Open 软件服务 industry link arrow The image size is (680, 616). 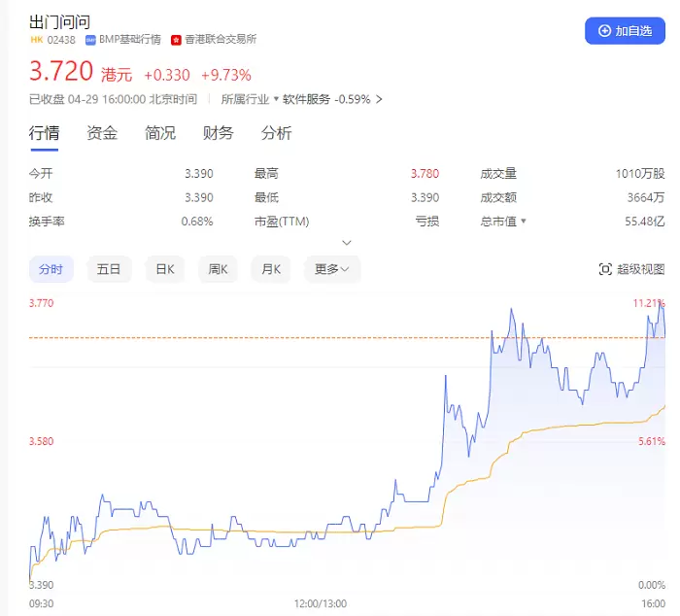click(x=379, y=99)
